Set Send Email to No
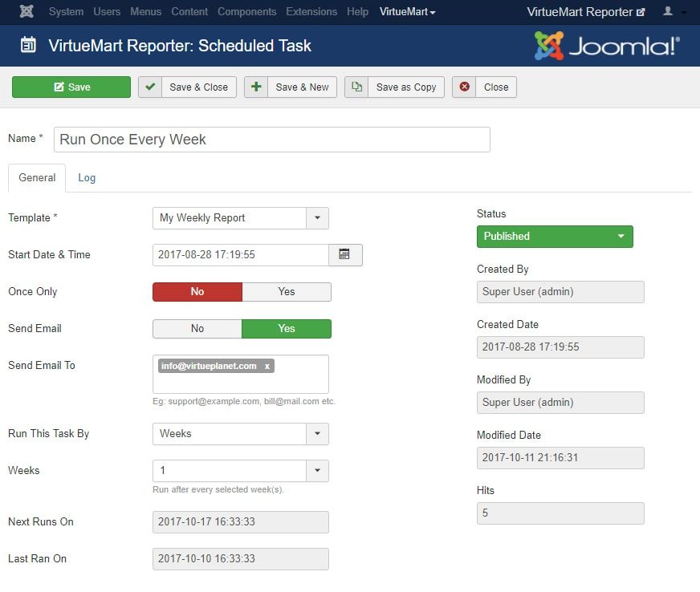700x592 pixels. [197, 329]
